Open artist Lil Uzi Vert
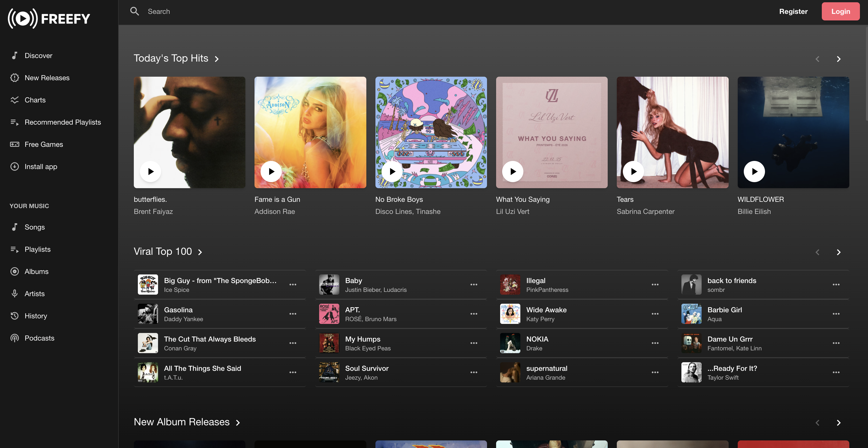Screen dimensions: 868x448 513,212
